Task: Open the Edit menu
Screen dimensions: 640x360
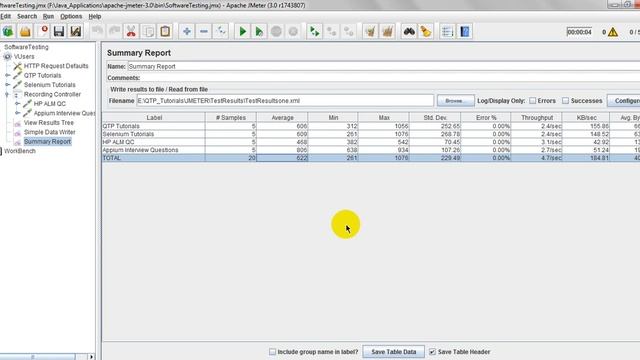Action: (x=6, y=16)
